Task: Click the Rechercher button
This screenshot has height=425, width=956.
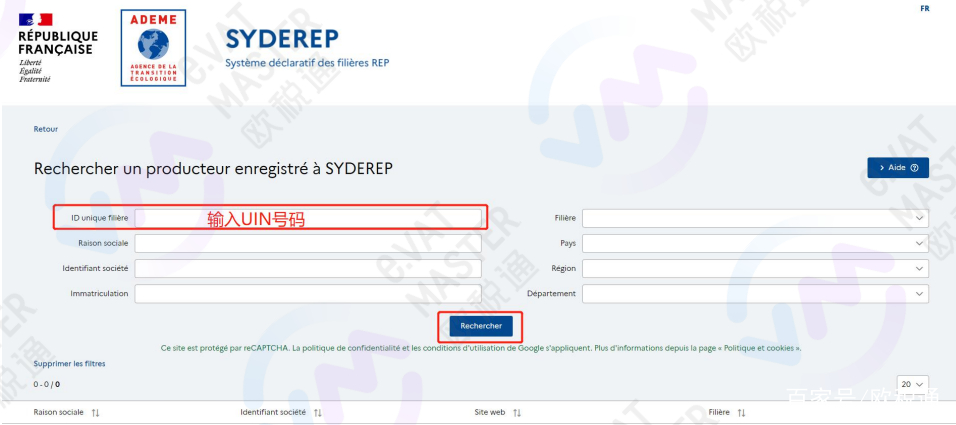Action: pos(481,326)
